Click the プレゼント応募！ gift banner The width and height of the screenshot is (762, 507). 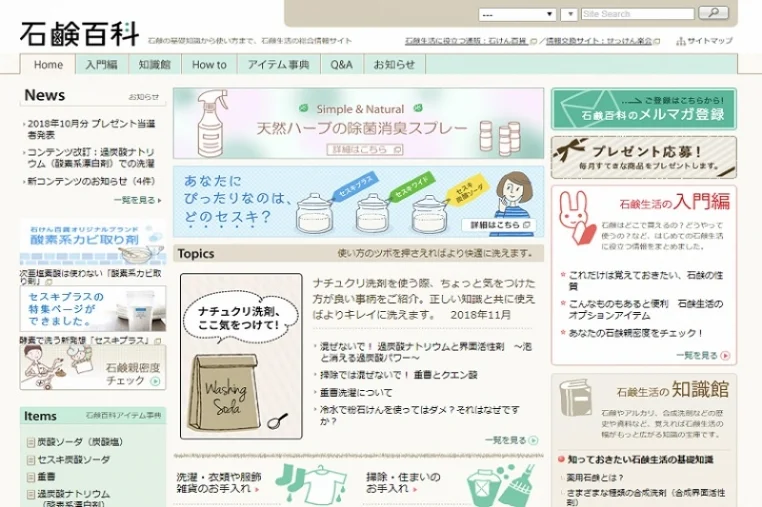click(x=643, y=157)
